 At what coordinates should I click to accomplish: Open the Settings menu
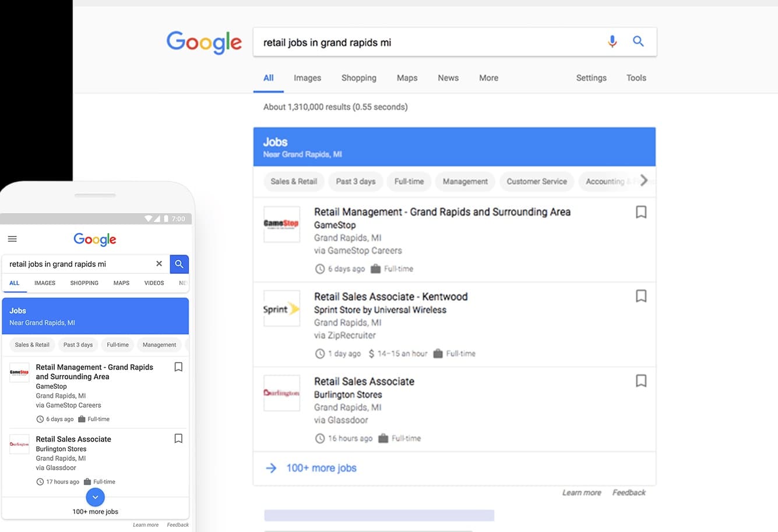tap(591, 78)
